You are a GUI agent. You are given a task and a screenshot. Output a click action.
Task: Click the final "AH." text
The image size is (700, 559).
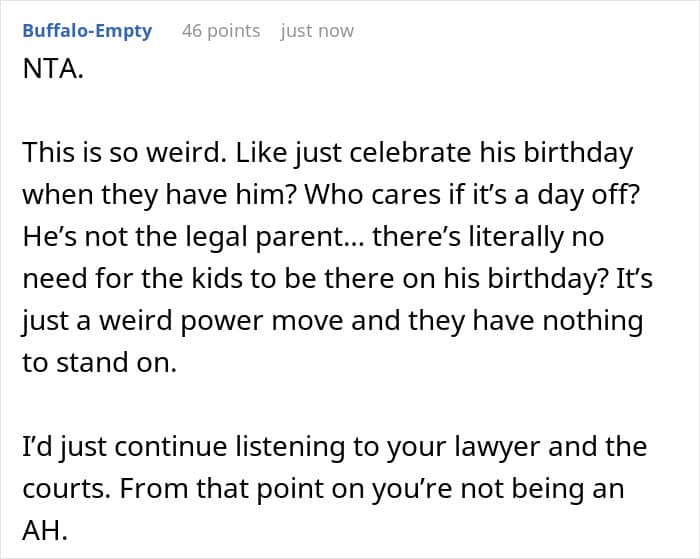(x=44, y=532)
